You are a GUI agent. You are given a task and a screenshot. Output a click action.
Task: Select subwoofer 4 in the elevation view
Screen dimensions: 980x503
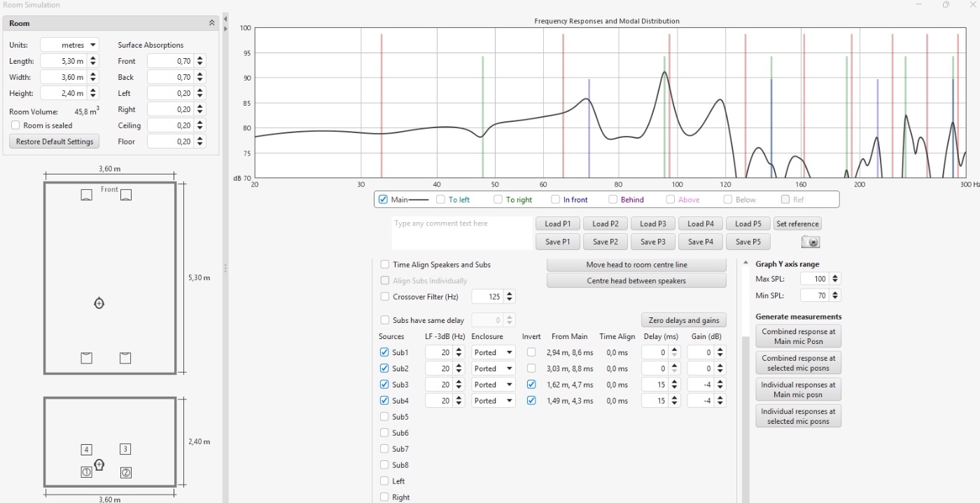tap(86, 450)
